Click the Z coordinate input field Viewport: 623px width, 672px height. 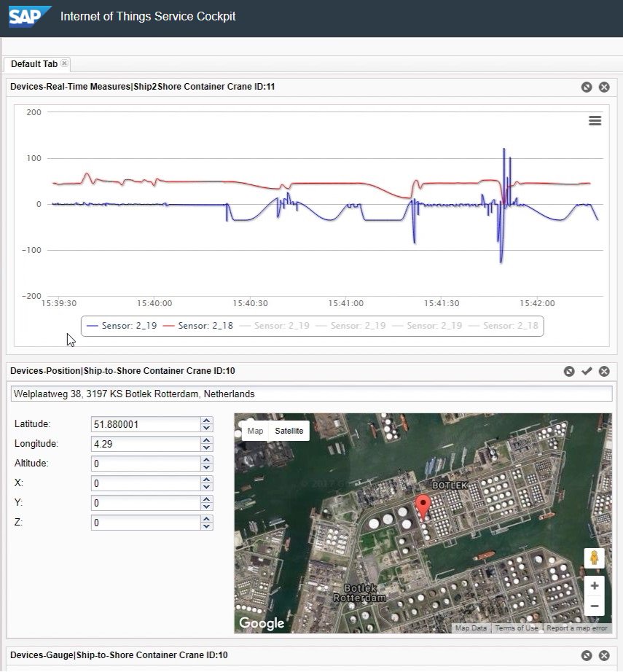146,523
